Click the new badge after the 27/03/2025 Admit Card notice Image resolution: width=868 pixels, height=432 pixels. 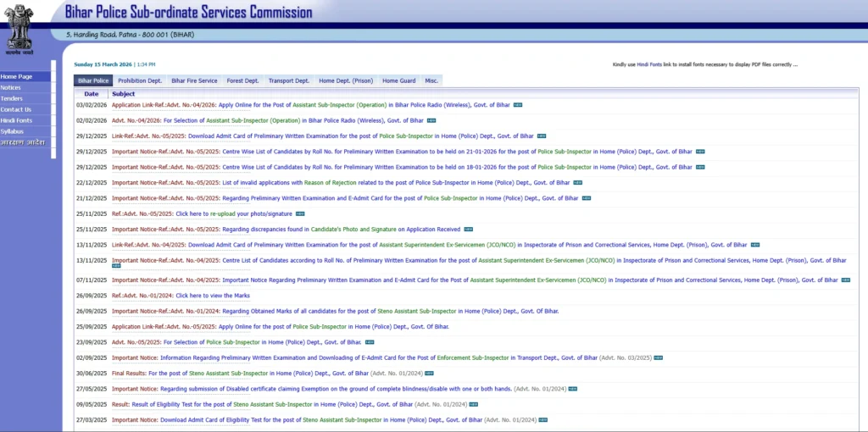[x=543, y=420]
